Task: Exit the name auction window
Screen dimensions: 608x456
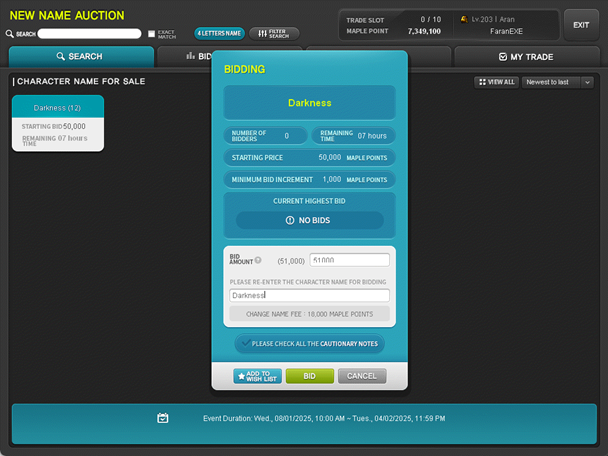Action: [x=580, y=25]
